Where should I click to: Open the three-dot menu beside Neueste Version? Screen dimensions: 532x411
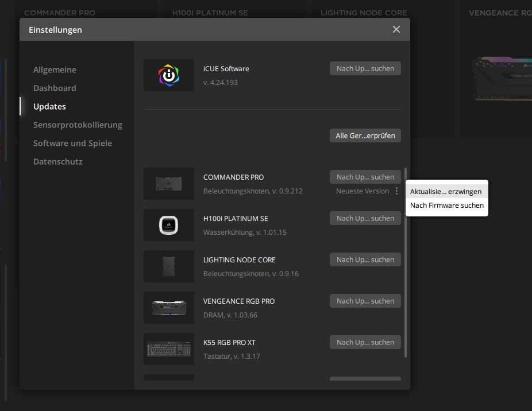pos(396,191)
